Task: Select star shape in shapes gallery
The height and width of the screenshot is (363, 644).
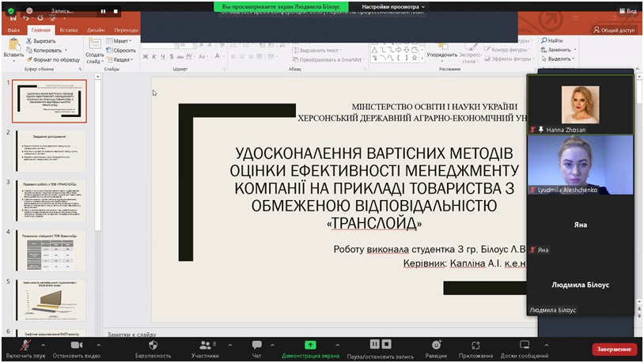Action: [x=415, y=58]
